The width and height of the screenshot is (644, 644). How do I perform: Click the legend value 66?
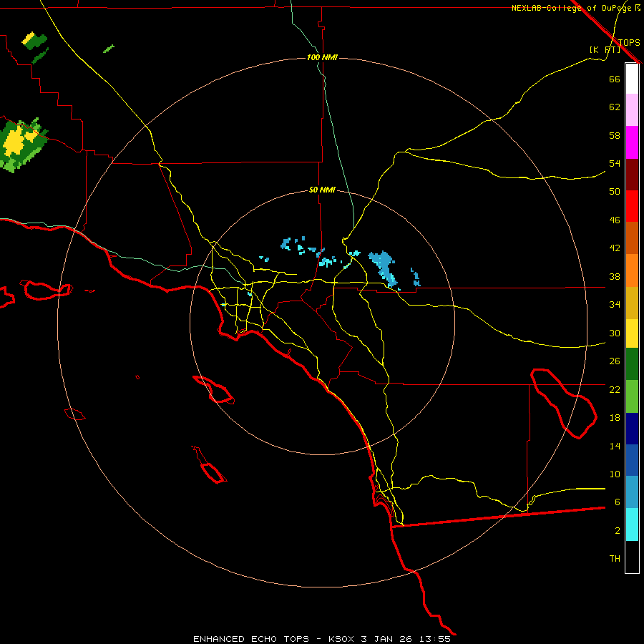tap(615, 79)
